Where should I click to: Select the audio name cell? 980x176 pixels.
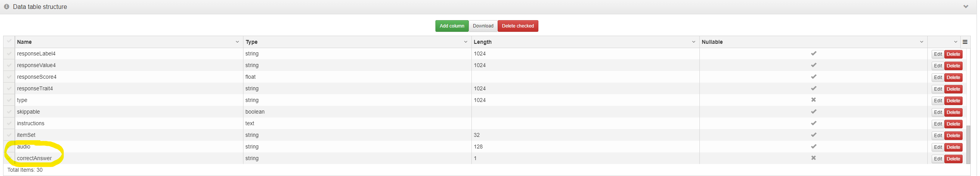[129, 147]
